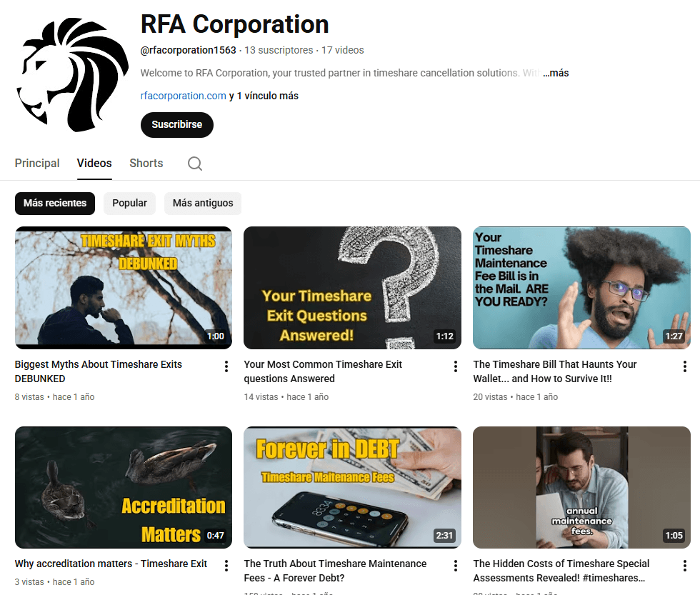
Task: Switch to the Principal tab
Action: pos(37,164)
